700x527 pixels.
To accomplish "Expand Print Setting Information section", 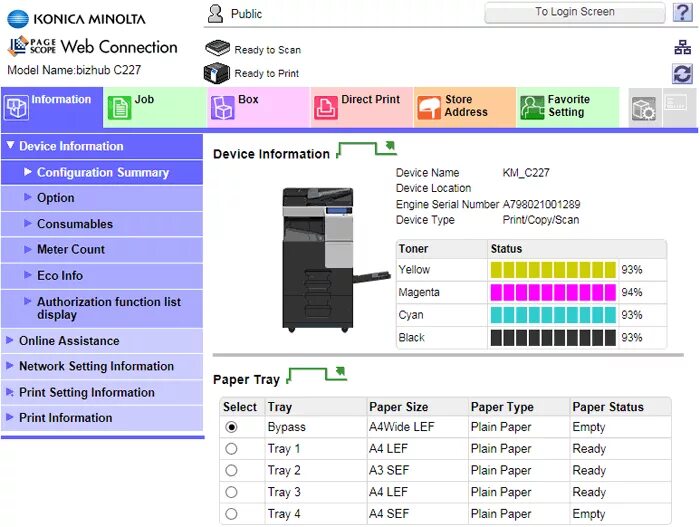I will [x=102, y=393].
